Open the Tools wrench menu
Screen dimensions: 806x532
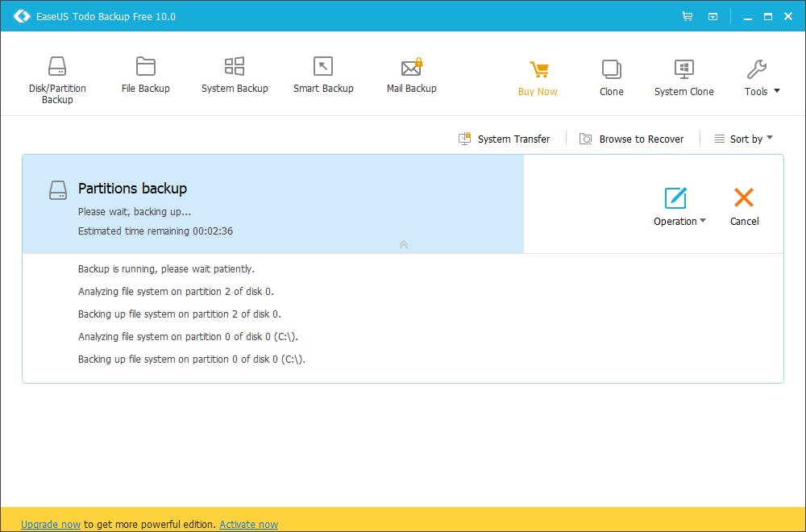pyautogui.click(x=762, y=78)
